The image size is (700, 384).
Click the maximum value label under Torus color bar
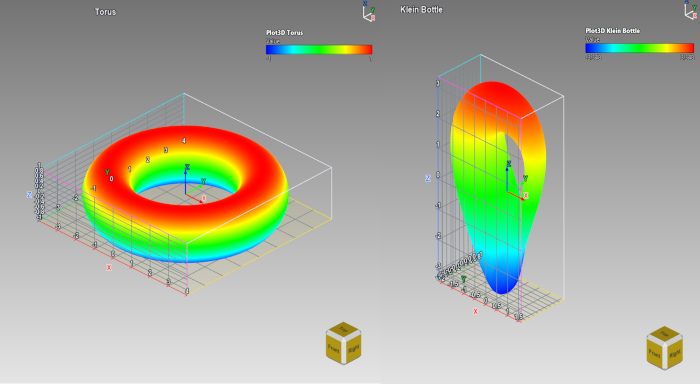click(x=370, y=58)
